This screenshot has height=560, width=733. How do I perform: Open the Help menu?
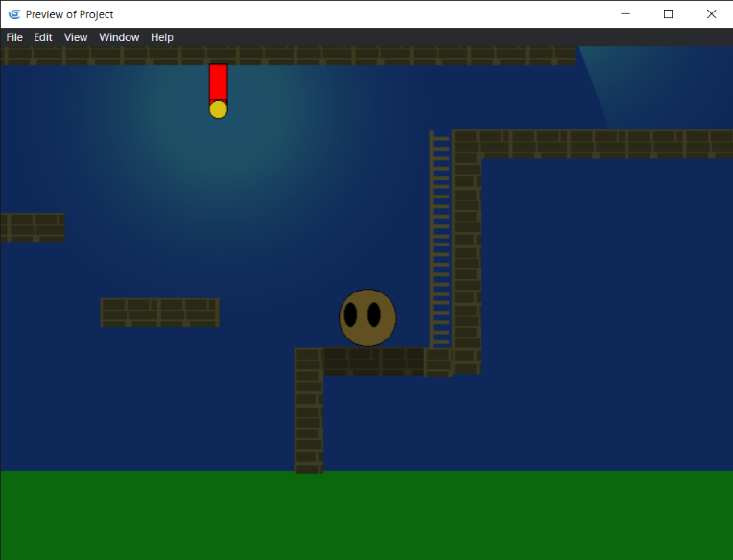click(x=162, y=37)
